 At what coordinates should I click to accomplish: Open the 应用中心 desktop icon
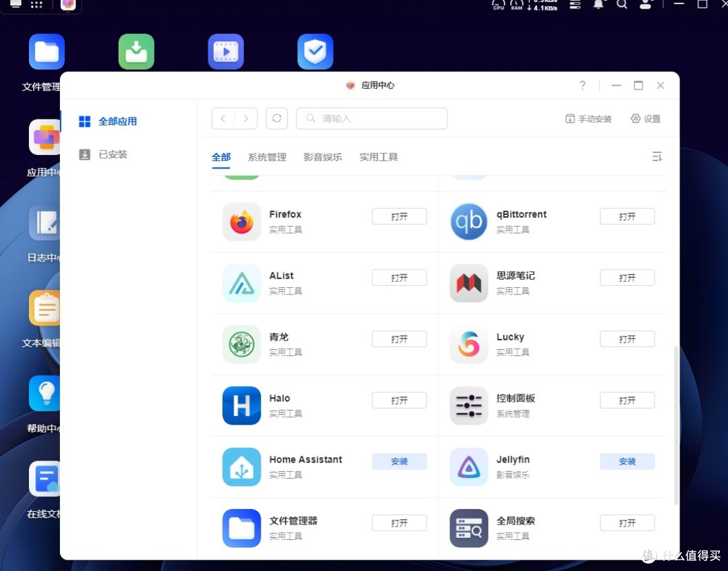coord(44,137)
